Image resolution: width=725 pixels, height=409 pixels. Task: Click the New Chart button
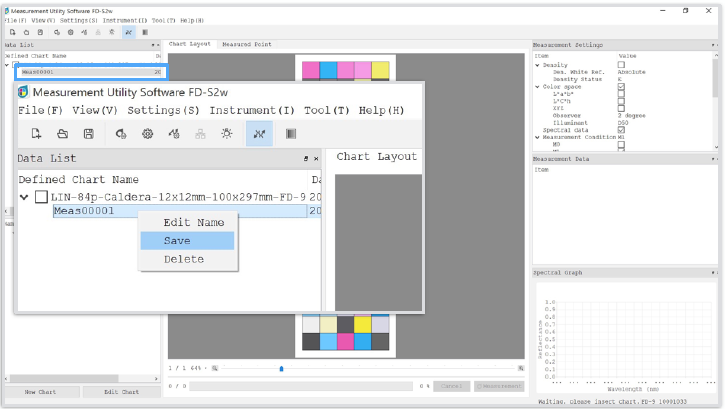[x=40, y=392]
